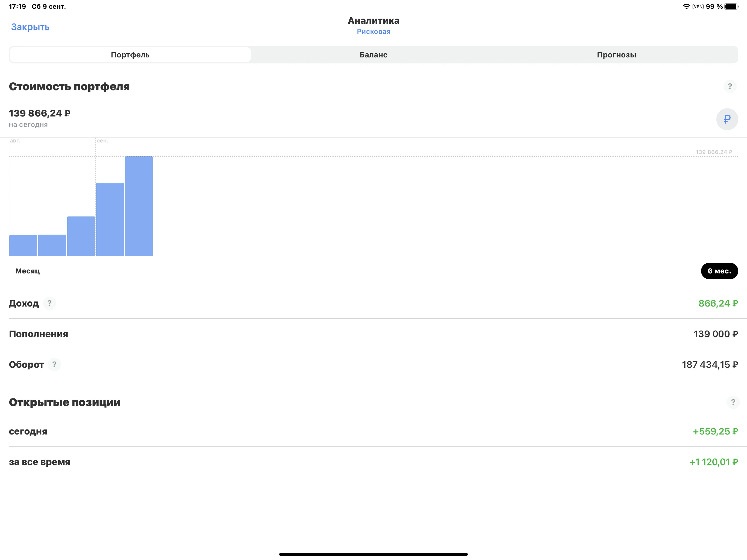Switch to the Портфель tab
The image size is (747, 560).
(x=130, y=55)
